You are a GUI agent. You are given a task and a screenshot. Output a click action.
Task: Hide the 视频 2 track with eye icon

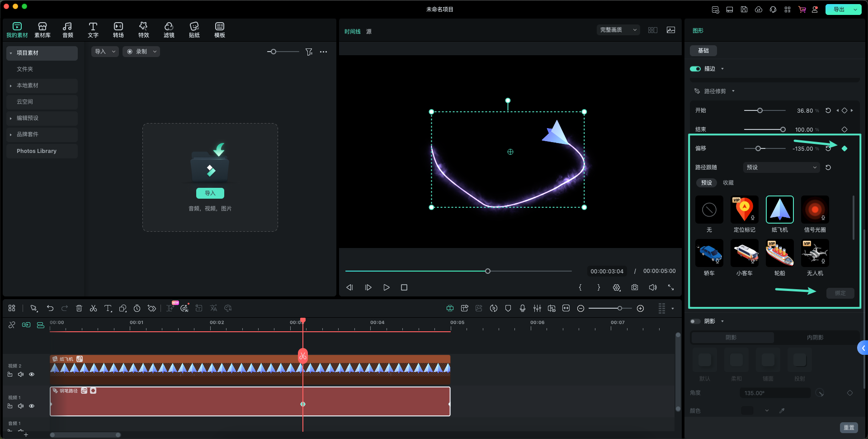click(x=32, y=374)
